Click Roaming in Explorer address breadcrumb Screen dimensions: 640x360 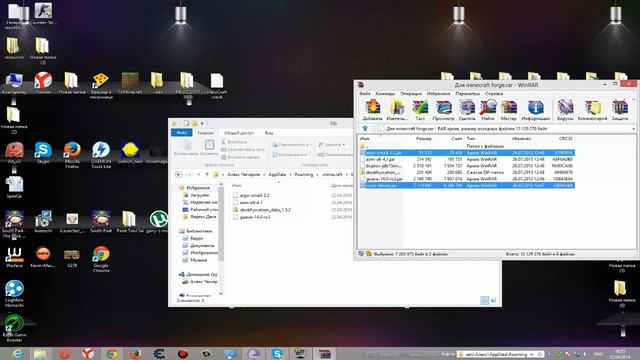[304, 174]
